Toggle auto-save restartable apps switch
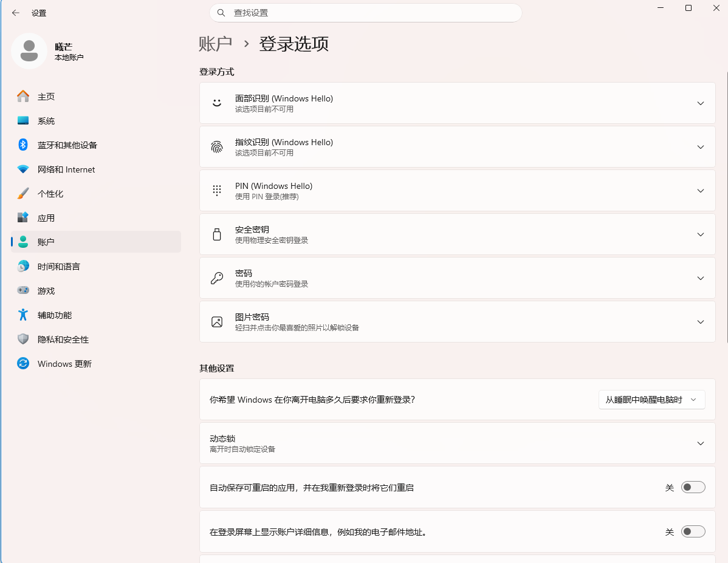 [x=693, y=487]
